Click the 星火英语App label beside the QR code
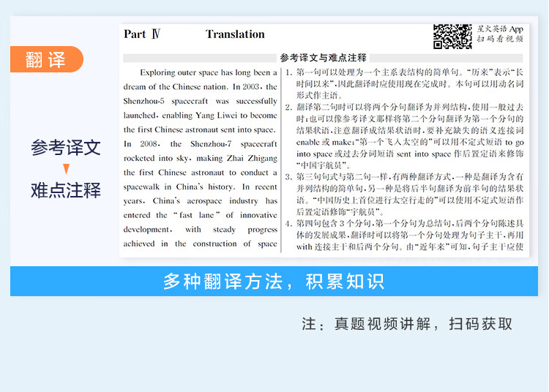 click(499, 29)
